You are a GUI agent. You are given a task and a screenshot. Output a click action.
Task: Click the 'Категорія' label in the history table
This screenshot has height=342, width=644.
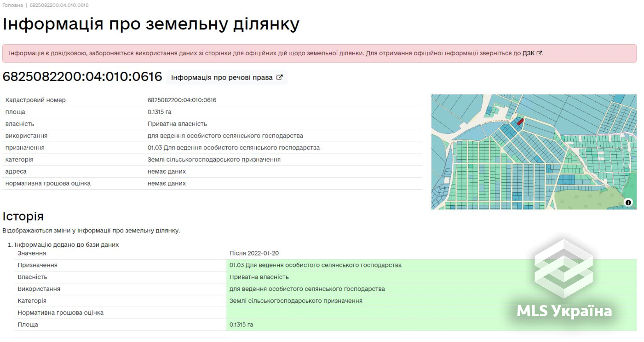point(32,301)
